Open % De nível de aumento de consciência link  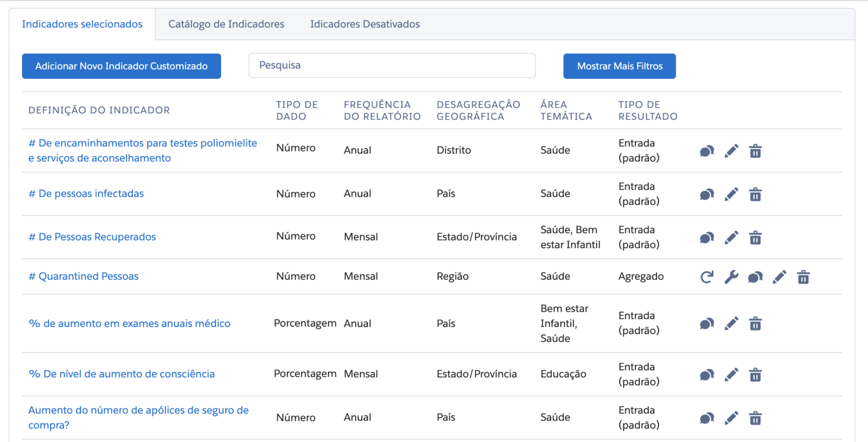122,374
